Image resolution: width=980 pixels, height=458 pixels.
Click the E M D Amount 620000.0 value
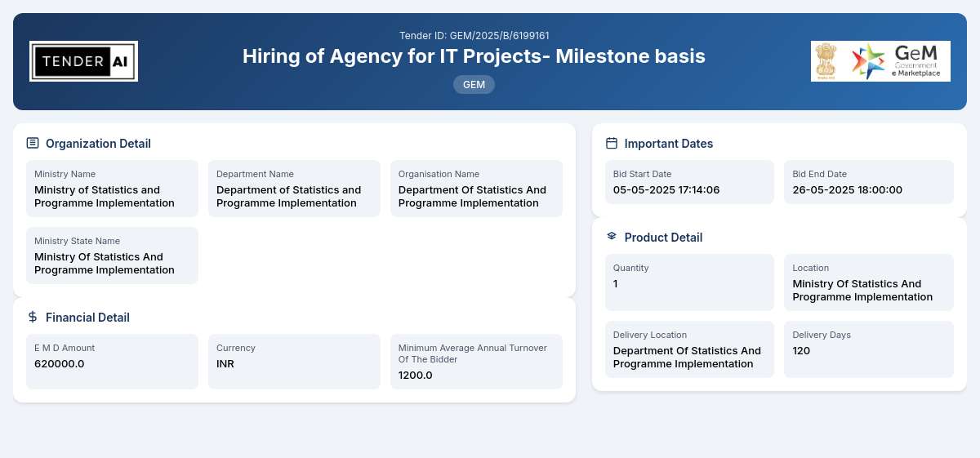click(60, 364)
